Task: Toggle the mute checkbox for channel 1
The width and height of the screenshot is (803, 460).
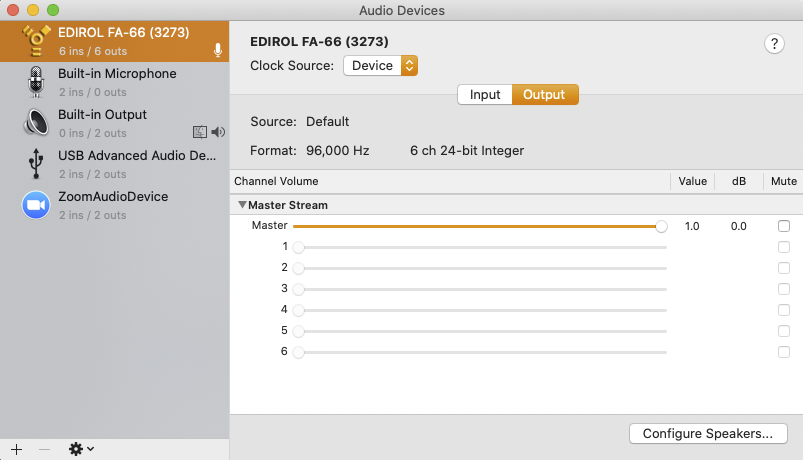Action: pyautogui.click(x=784, y=247)
